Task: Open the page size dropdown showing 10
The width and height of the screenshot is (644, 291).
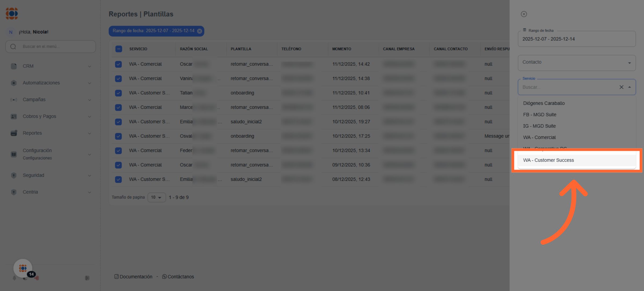Action: click(156, 197)
